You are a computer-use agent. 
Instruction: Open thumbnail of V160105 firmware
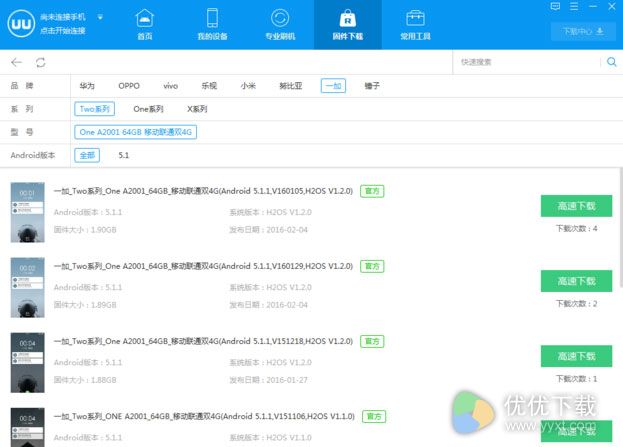27,212
